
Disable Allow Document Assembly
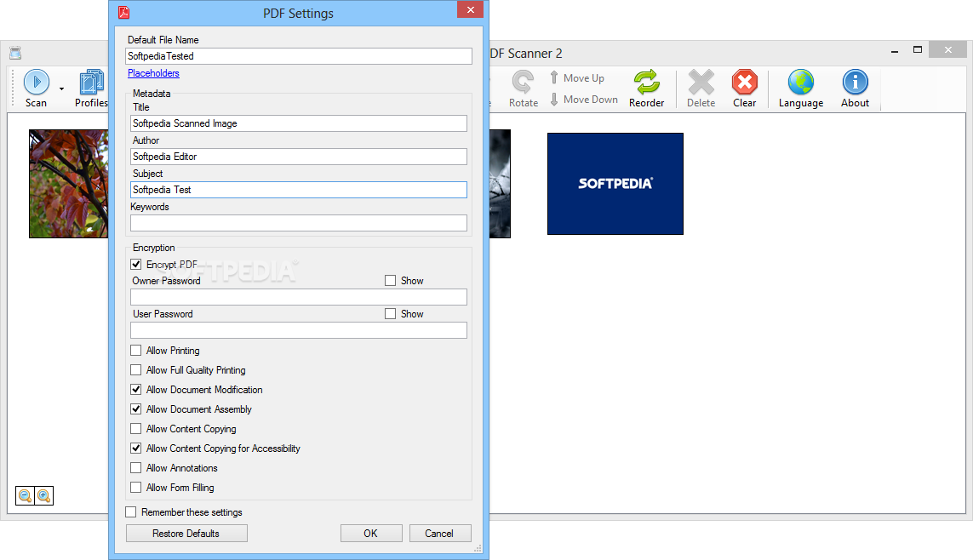pos(136,409)
